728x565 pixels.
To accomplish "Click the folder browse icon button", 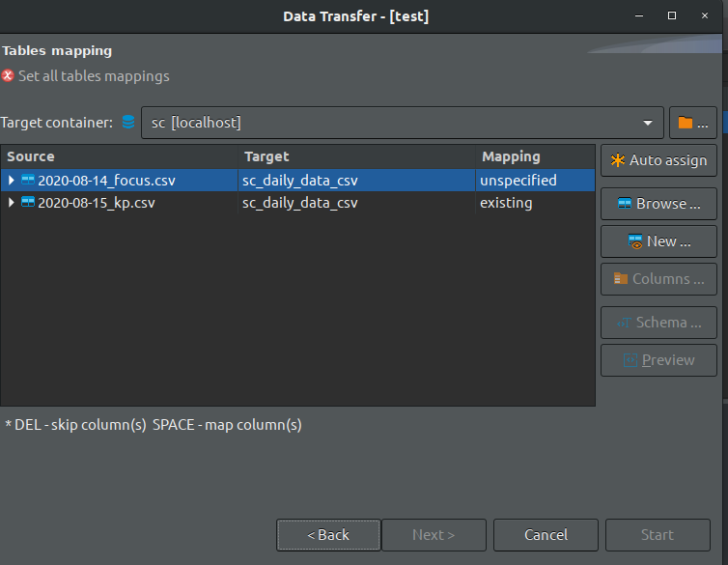I will (x=692, y=123).
